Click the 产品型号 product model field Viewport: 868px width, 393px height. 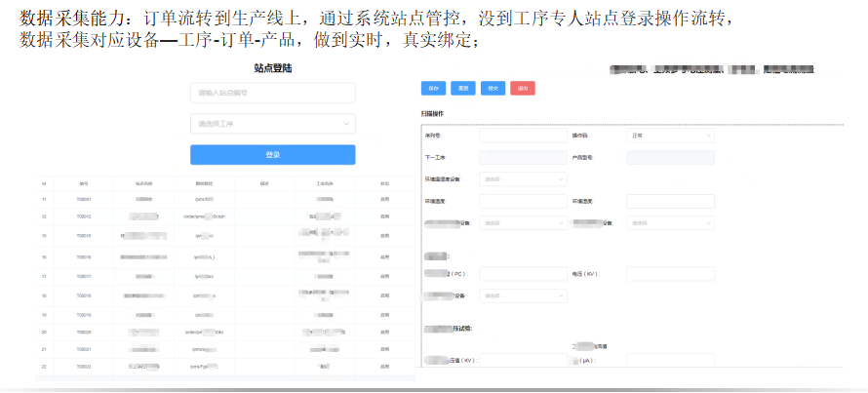pyautogui.click(x=670, y=157)
